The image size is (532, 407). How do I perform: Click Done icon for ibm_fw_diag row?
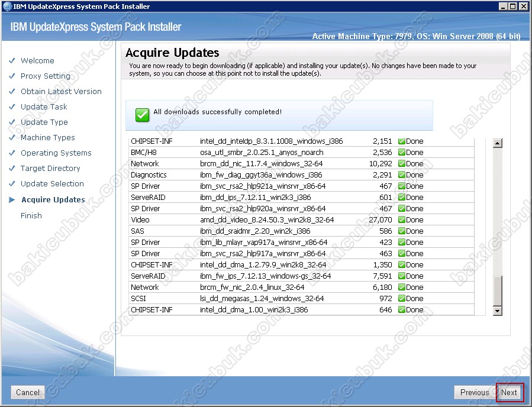click(402, 175)
